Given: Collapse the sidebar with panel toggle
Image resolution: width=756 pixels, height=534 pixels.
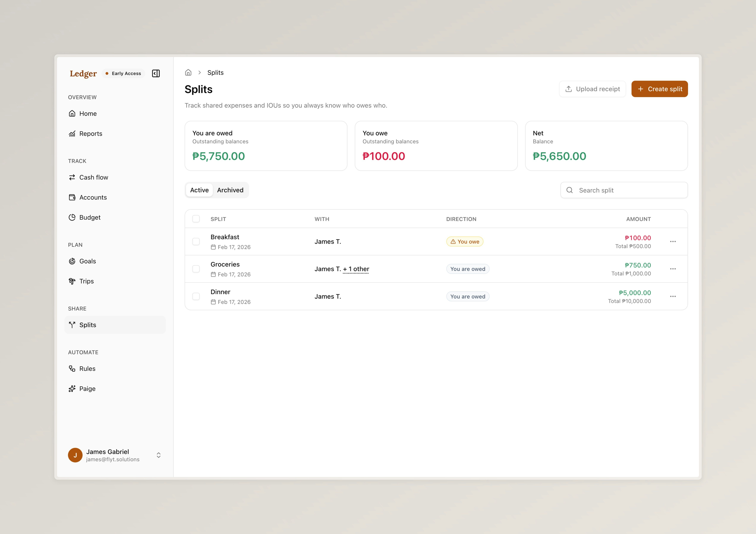Looking at the screenshot, I should [156, 73].
